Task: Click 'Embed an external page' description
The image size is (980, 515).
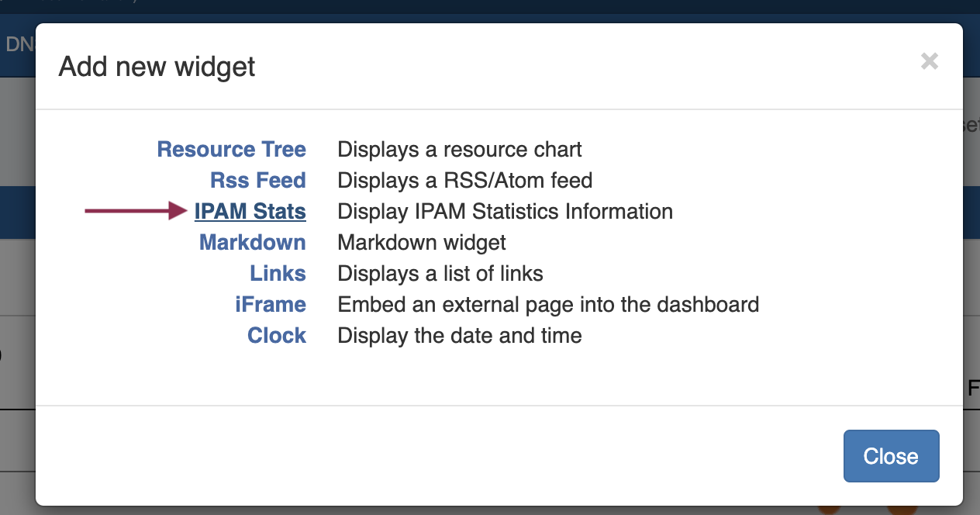Action: tap(547, 305)
